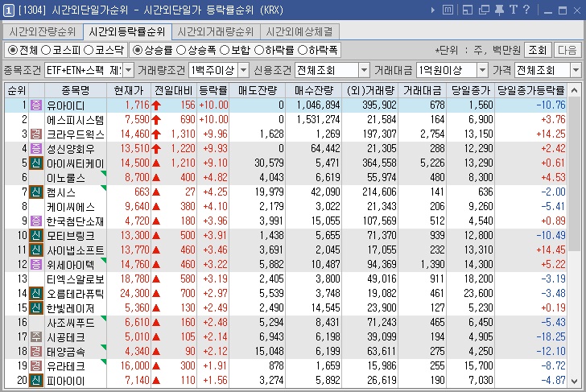Image resolution: width=586 pixels, height=392 pixels.
Task: Select the 상승폭 radio button
Action: coord(181,50)
